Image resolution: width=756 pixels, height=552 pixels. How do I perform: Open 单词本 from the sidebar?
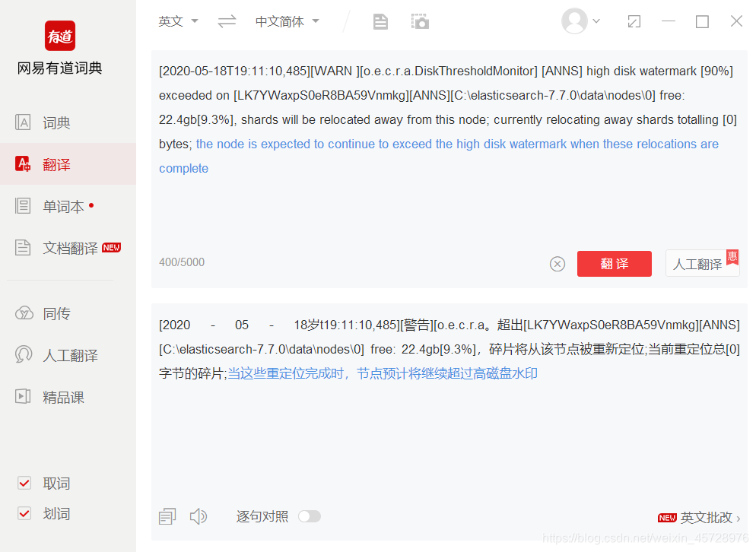click(53, 205)
